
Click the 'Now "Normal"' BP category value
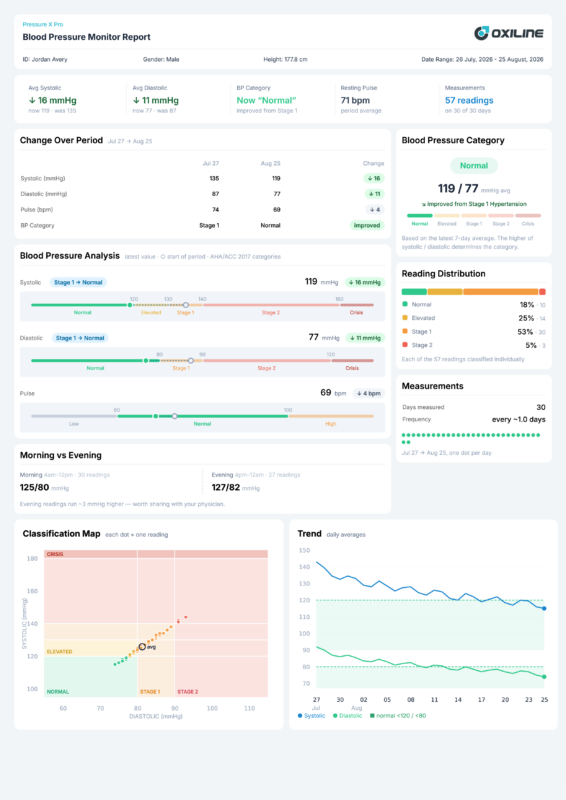(266, 101)
